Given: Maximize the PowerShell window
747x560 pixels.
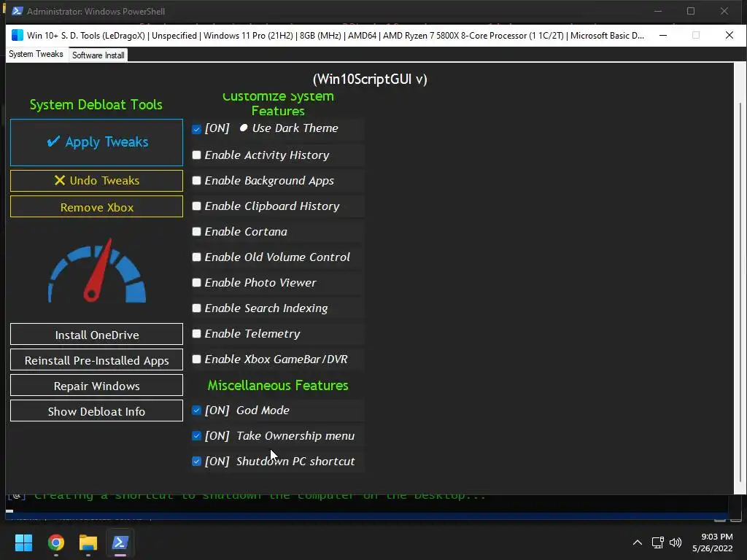Looking at the screenshot, I should point(691,11).
